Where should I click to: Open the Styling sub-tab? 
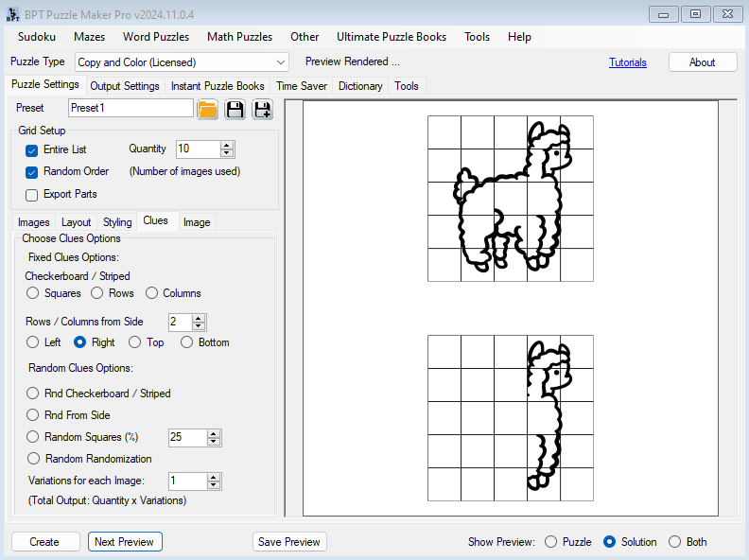117,222
